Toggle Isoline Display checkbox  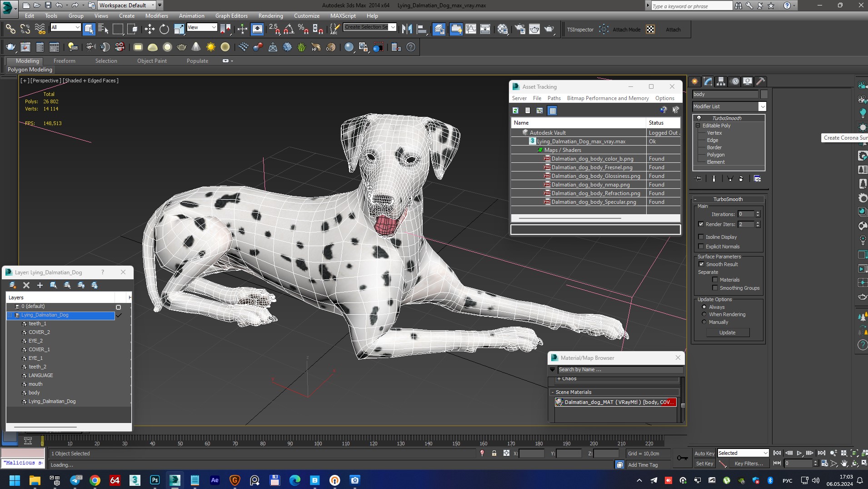[701, 237]
